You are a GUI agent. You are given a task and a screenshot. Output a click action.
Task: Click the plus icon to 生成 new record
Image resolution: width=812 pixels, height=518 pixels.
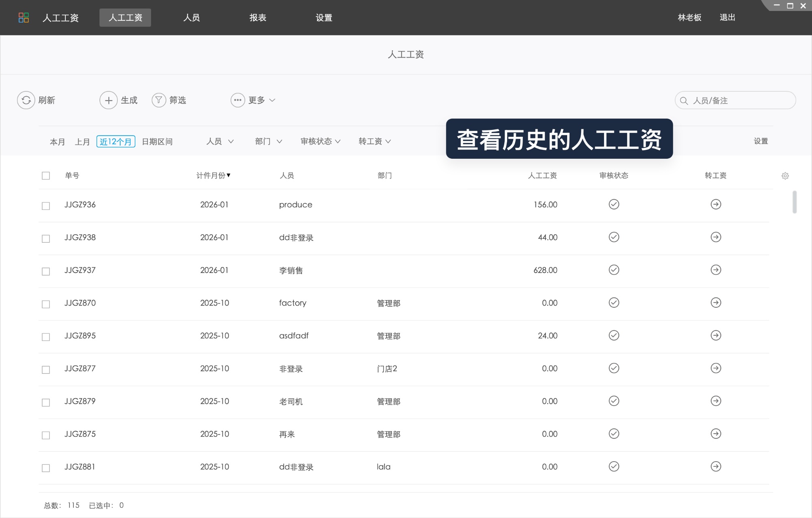(x=108, y=100)
